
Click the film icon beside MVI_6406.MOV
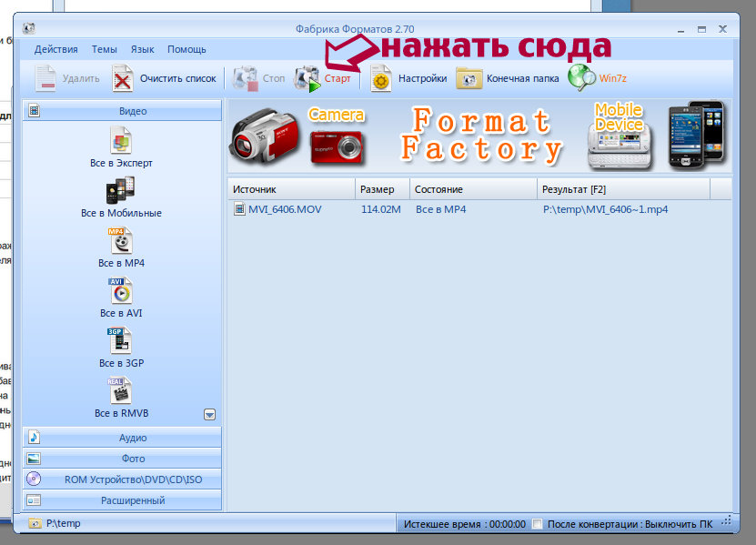239,209
